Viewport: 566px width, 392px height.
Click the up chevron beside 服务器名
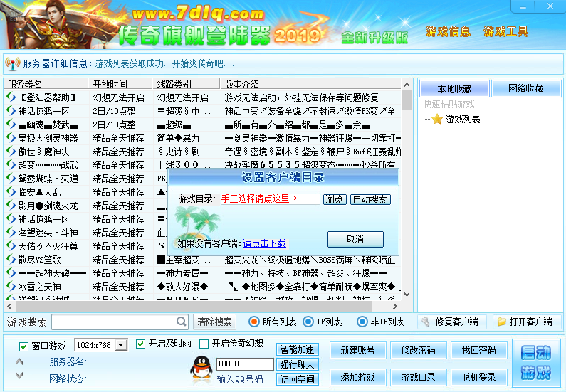(x=19, y=361)
